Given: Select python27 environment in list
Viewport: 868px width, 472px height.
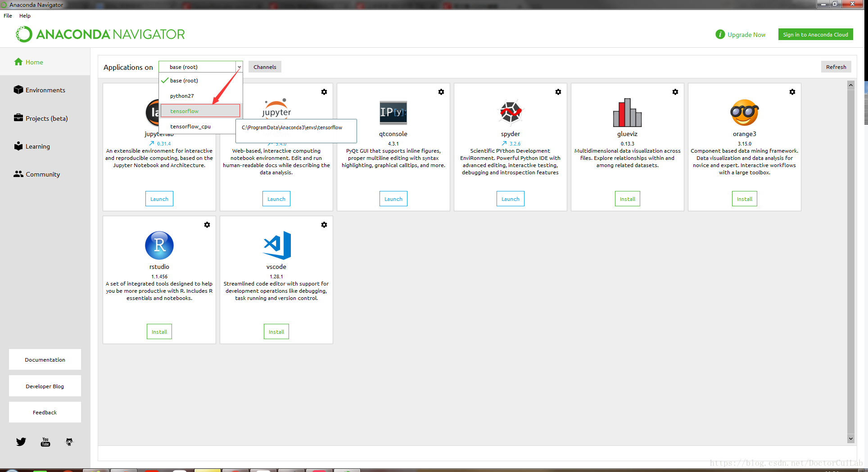Looking at the screenshot, I should pos(201,96).
